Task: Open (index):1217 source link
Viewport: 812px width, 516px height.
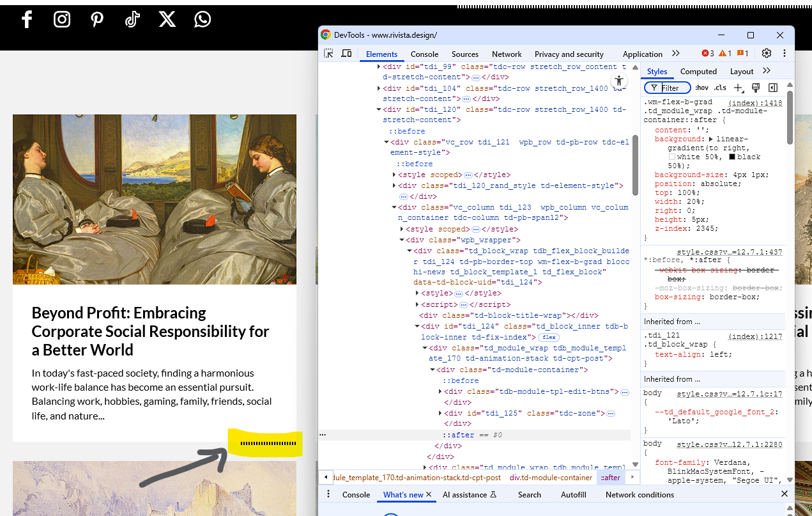Action: (755, 336)
